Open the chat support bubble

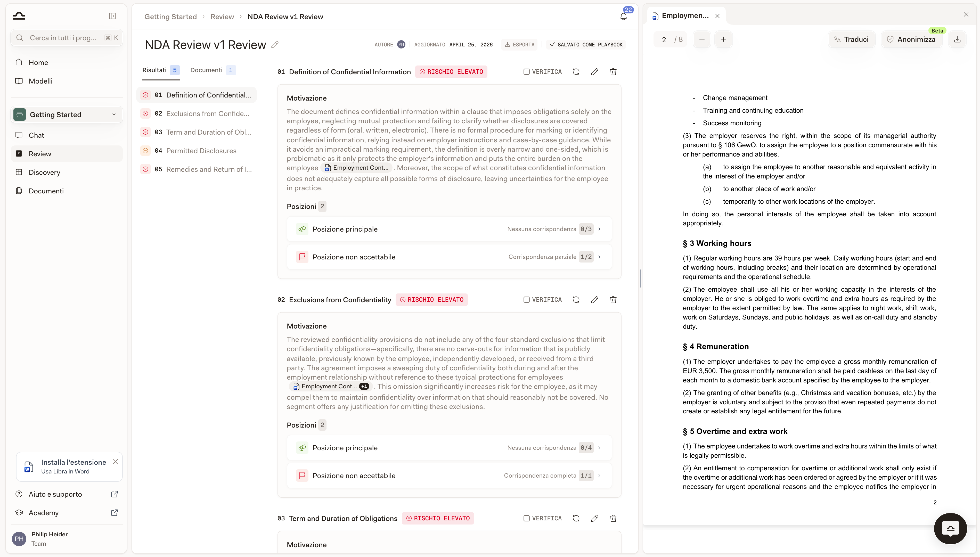point(950,529)
